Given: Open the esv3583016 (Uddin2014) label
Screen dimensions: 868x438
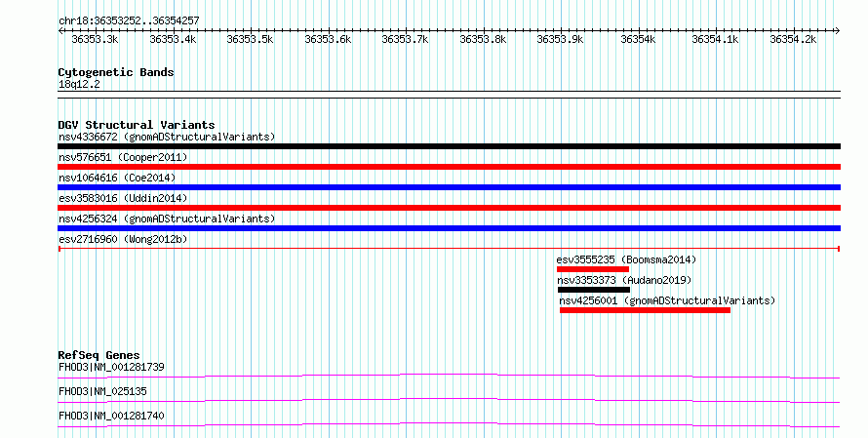Looking at the screenshot, I should 123,198.
